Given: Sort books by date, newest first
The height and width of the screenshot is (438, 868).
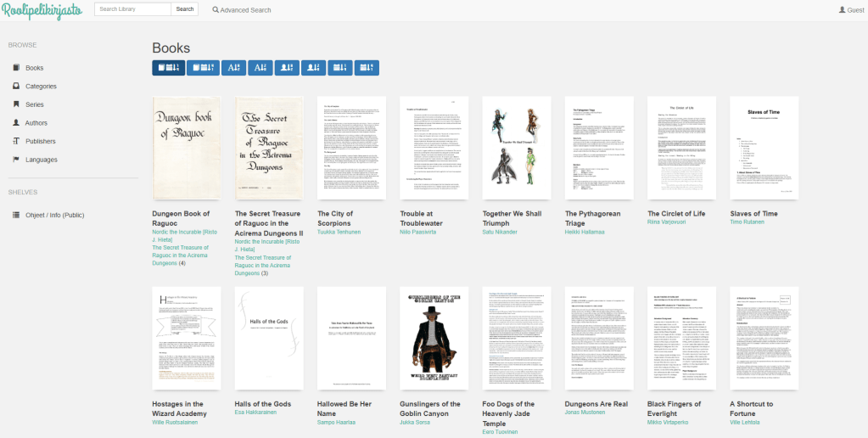Looking at the screenshot, I should (x=168, y=68).
